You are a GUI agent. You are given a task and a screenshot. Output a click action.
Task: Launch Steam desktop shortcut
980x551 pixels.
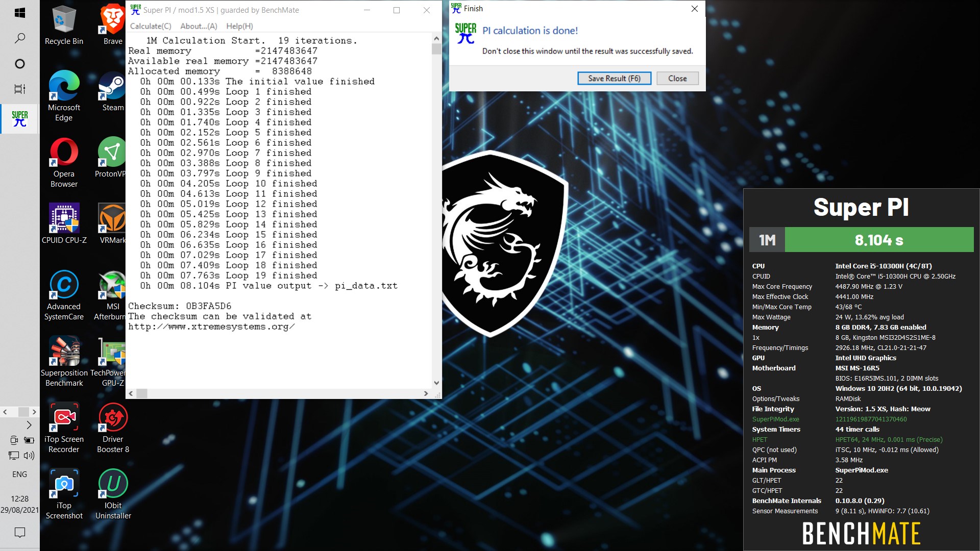click(113, 92)
